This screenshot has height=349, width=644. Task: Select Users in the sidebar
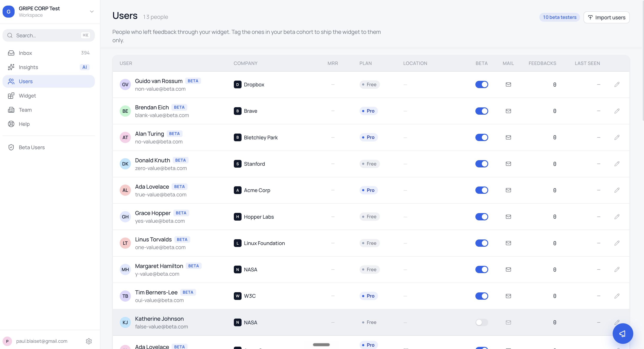click(x=48, y=81)
